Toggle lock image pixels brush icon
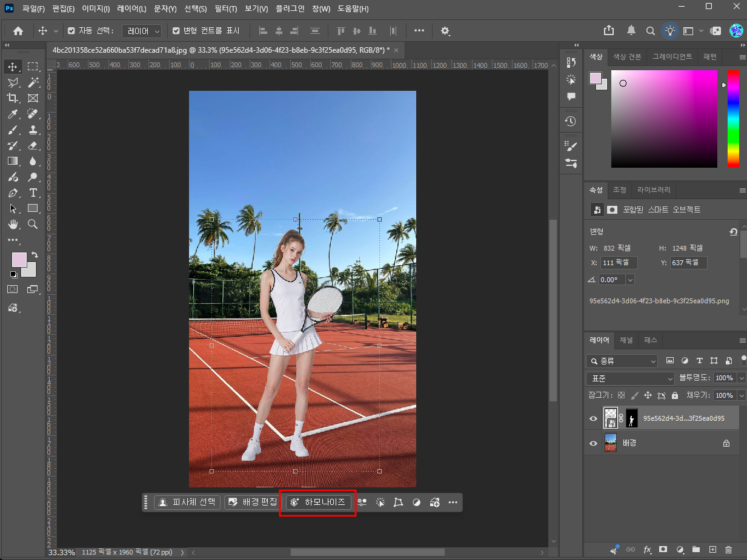 click(x=634, y=395)
